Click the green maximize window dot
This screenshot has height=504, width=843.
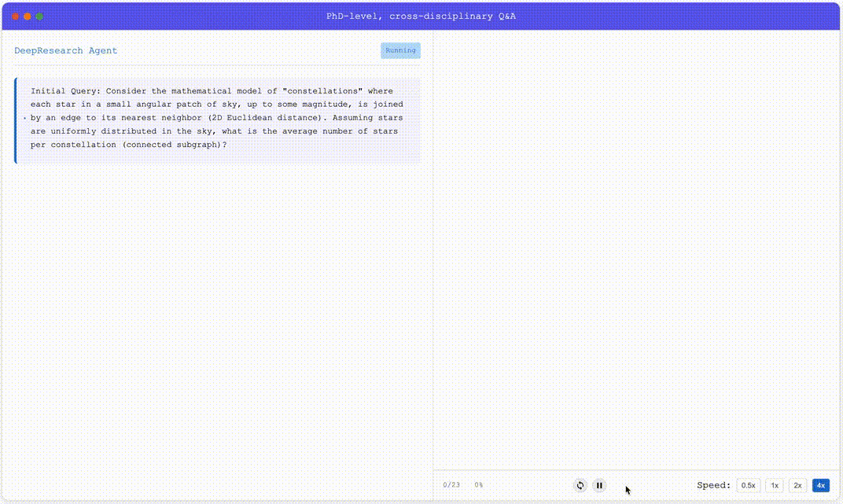[39, 17]
